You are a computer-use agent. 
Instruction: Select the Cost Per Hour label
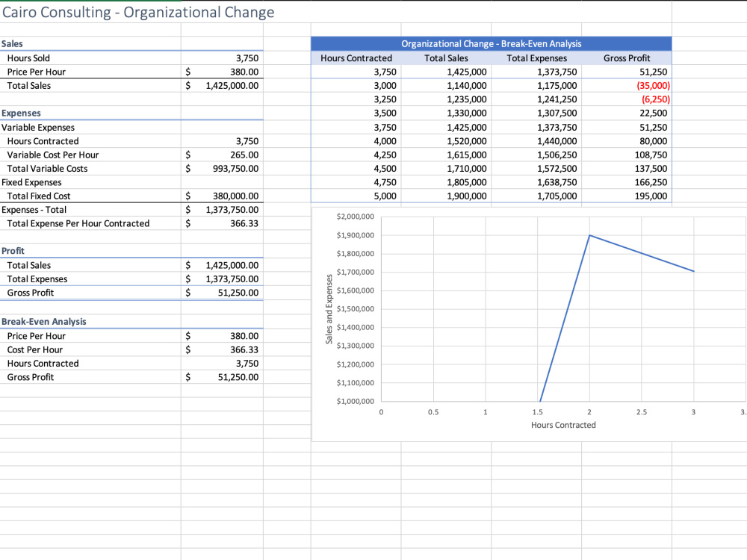[x=35, y=350]
